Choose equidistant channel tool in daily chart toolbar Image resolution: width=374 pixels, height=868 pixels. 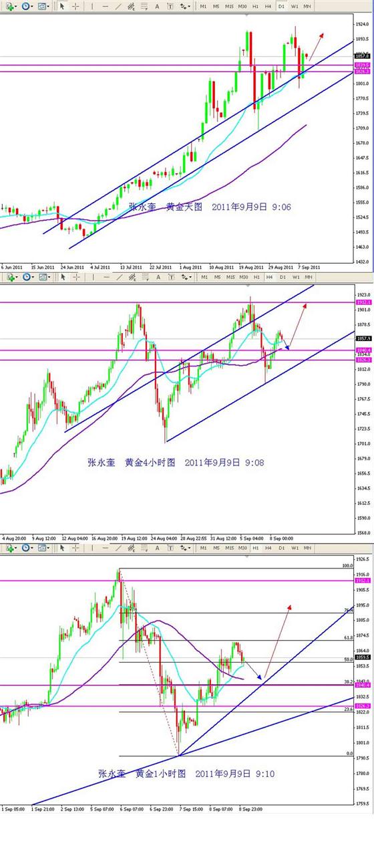tap(132, 6)
